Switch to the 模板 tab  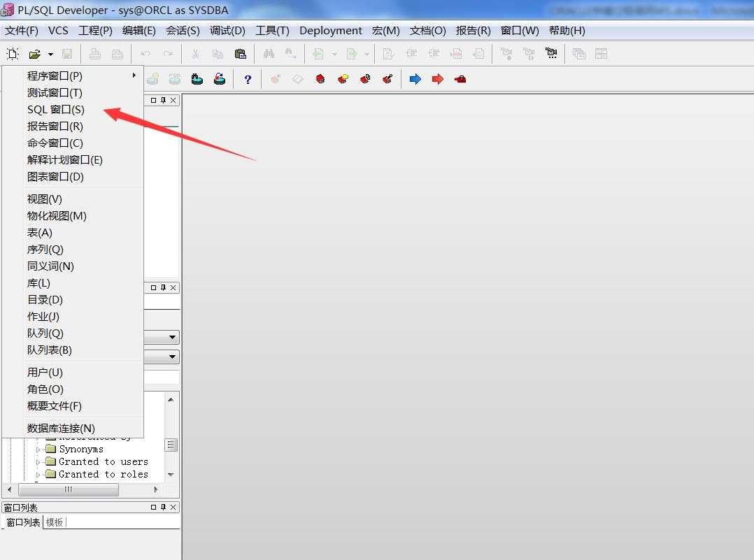coord(55,522)
